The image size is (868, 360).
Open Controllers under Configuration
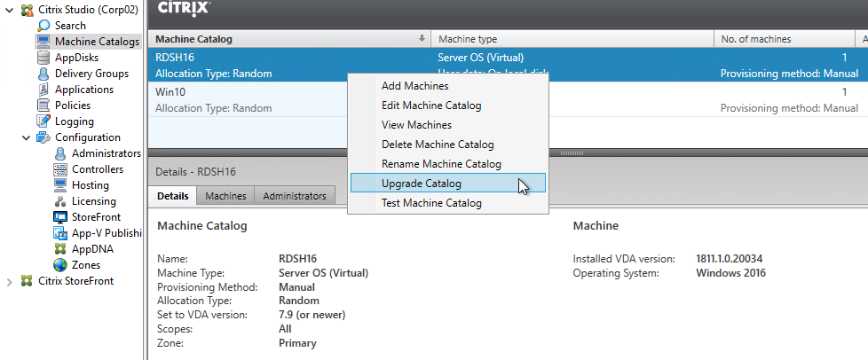98,169
